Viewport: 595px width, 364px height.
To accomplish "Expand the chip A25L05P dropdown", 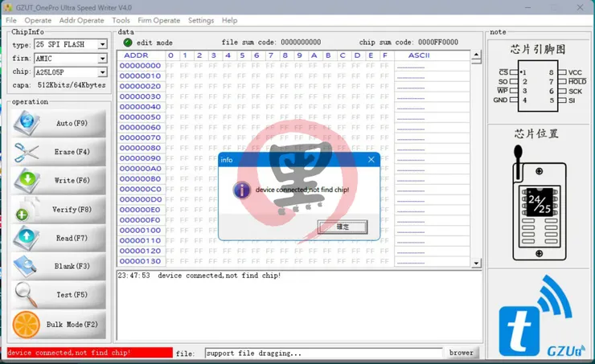I will [x=102, y=72].
